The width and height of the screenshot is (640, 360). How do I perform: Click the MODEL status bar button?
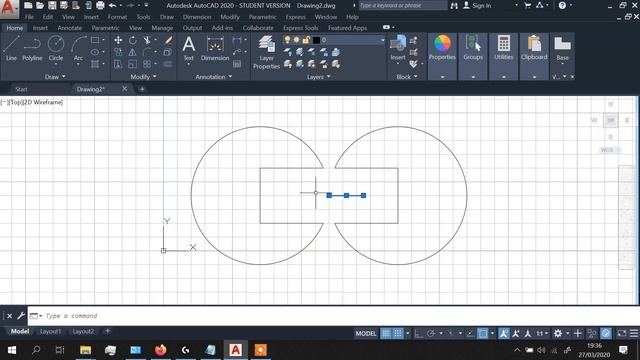(365, 333)
